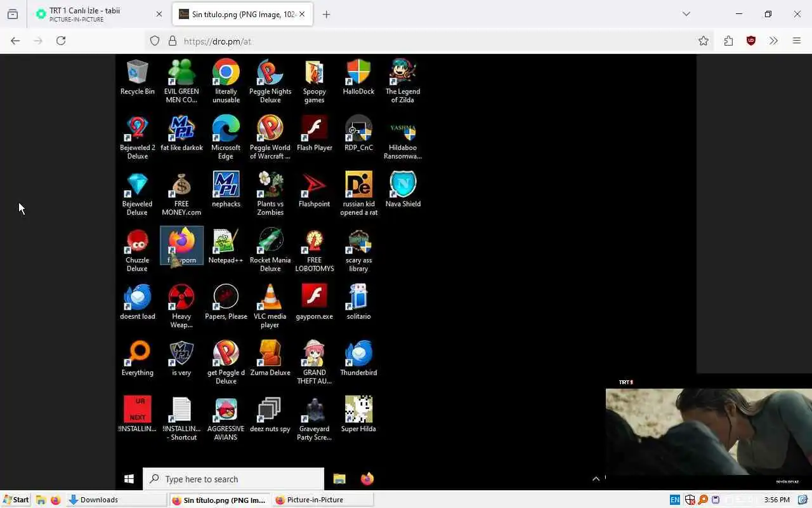Viewport: 812px width, 508px height.
Task: Open the Plants vs Zombies icon
Action: (270, 194)
